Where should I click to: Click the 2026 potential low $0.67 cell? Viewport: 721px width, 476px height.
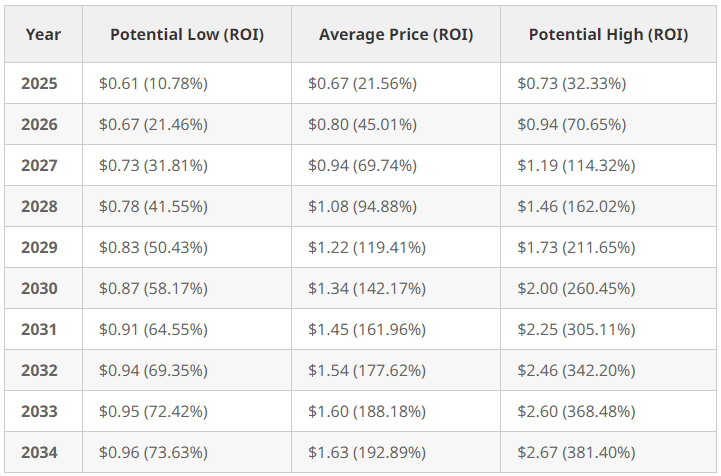point(153,125)
